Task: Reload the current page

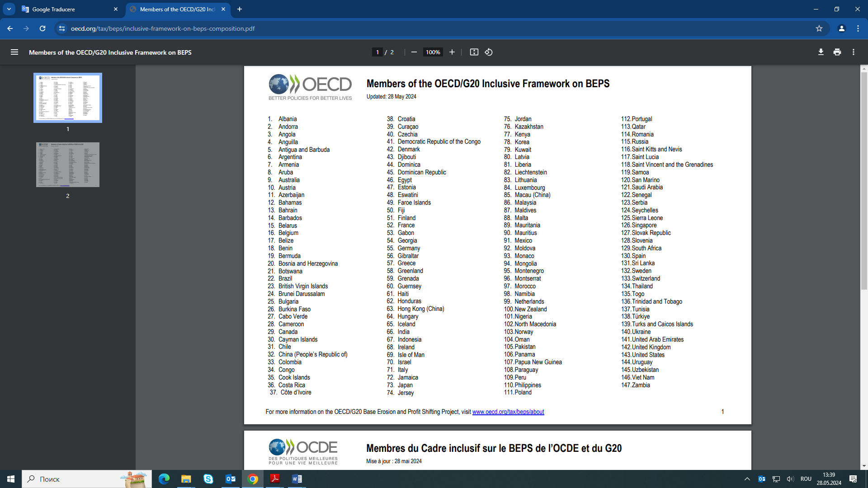Action: 42,28
